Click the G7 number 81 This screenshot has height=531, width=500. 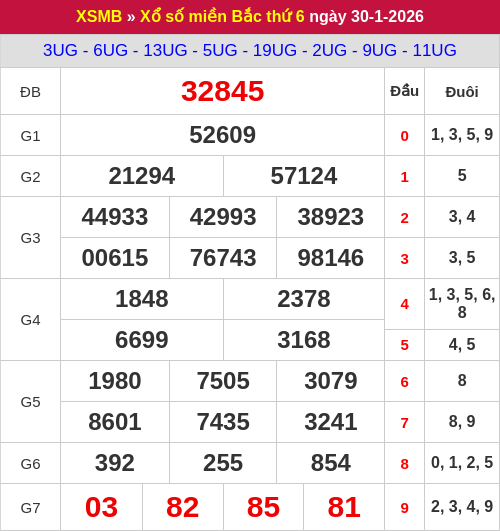click(344, 507)
